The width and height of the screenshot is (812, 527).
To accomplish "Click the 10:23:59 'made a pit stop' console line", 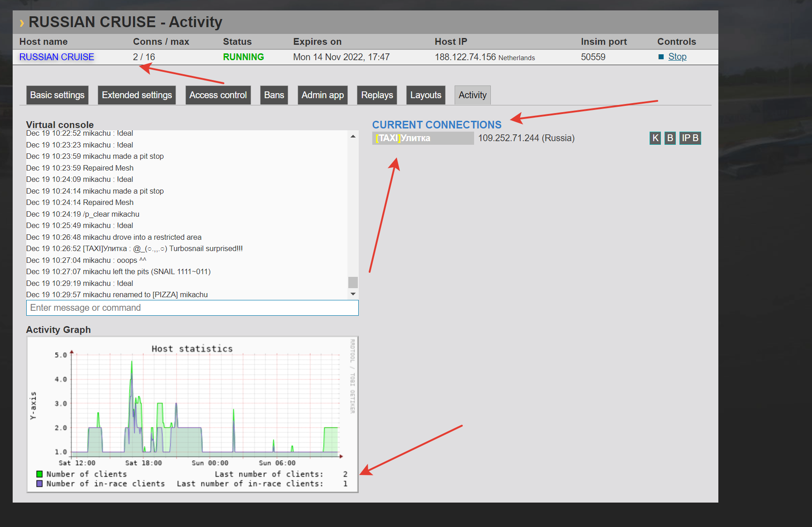I will click(x=95, y=157).
